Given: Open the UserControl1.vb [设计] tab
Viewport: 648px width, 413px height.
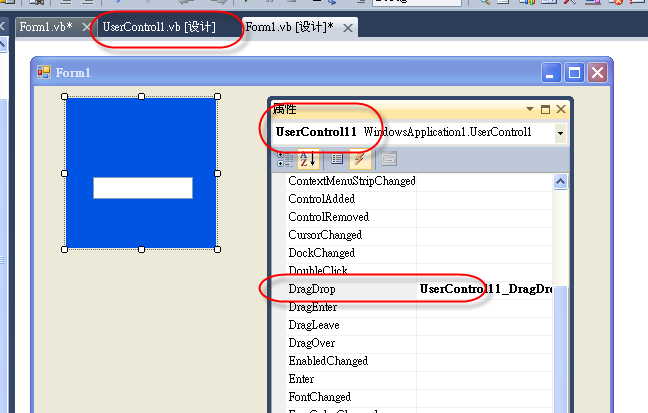Looking at the screenshot, I should pyautogui.click(x=159, y=27).
